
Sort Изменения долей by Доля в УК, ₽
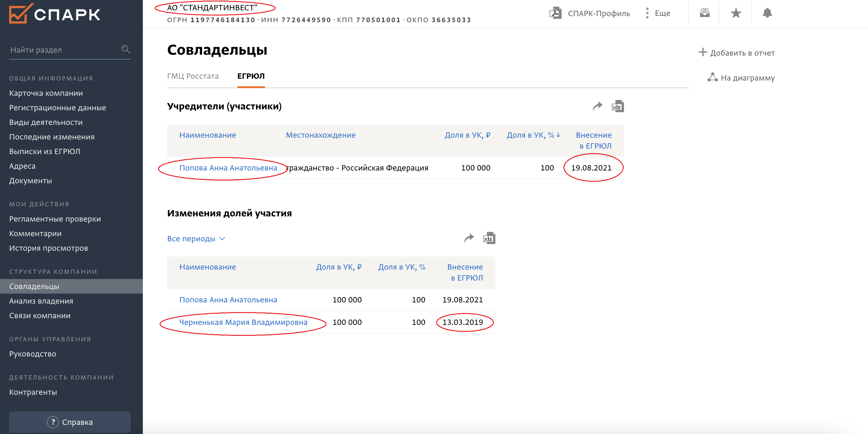tap(339, 267)
